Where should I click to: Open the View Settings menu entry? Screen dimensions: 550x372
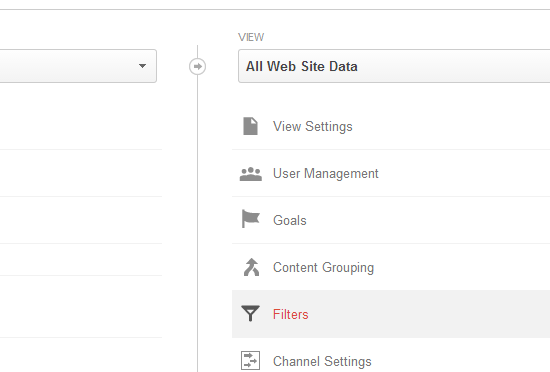point(313,127)
